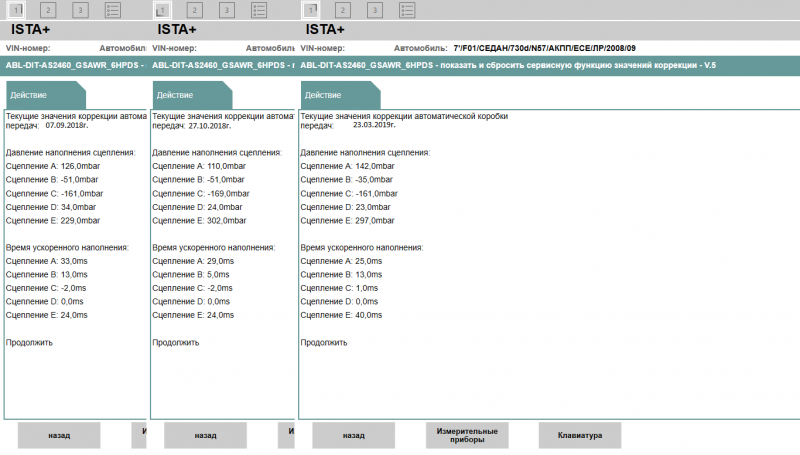This screenshot has width=800, height=455.
Task: Open Действие tab in left window
Action: 45,95
